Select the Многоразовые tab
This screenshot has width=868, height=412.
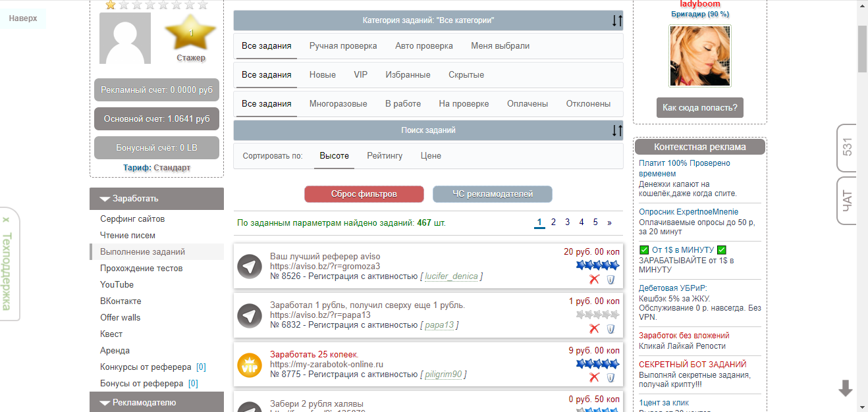339,104
